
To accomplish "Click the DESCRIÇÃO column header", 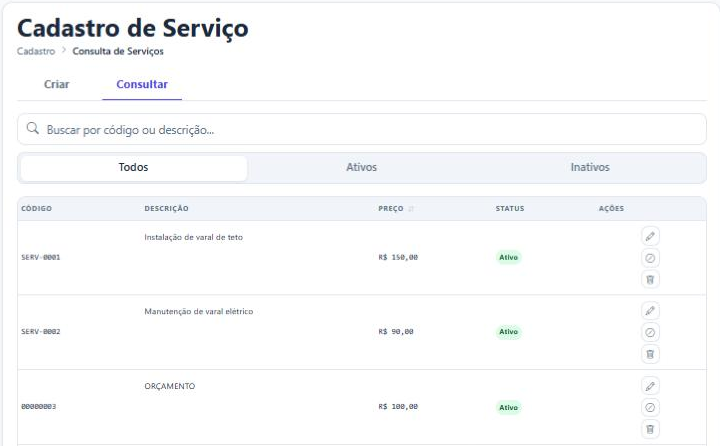I will point(166,209).
